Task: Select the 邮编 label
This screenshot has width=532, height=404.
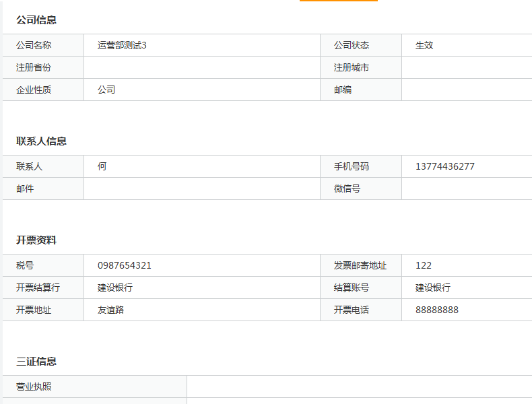Action: tap(342, 90)
